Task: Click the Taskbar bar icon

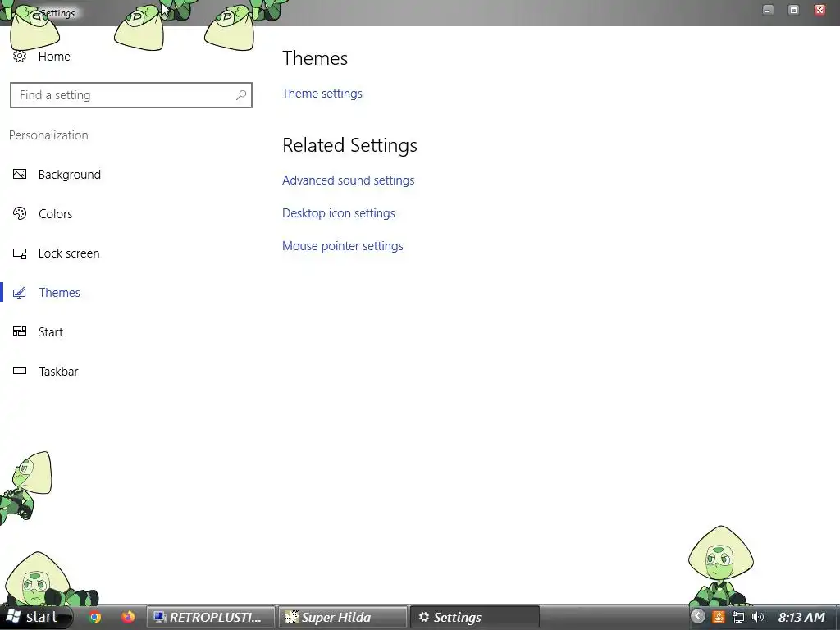Action: coord(20,371)
